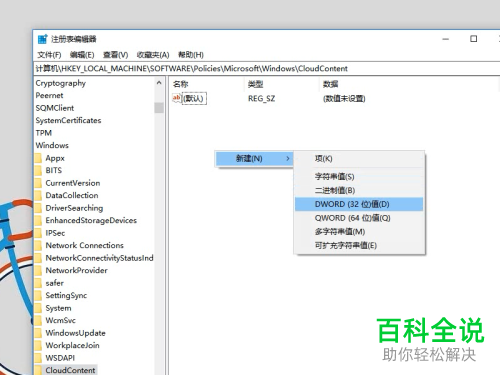Click the safer folder icon
Image resolution: width=500 pixels, height=375 pixels.
click(x=39, y=283)
